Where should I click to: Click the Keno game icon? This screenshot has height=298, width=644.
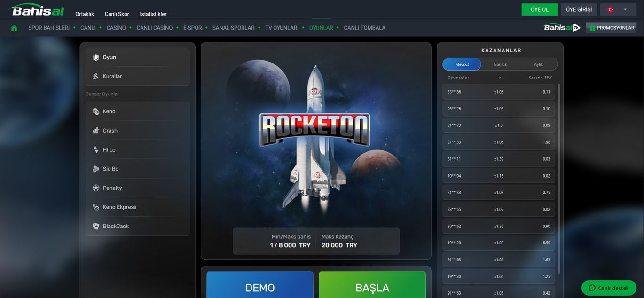pyautogui.click(x=96, y=111)
